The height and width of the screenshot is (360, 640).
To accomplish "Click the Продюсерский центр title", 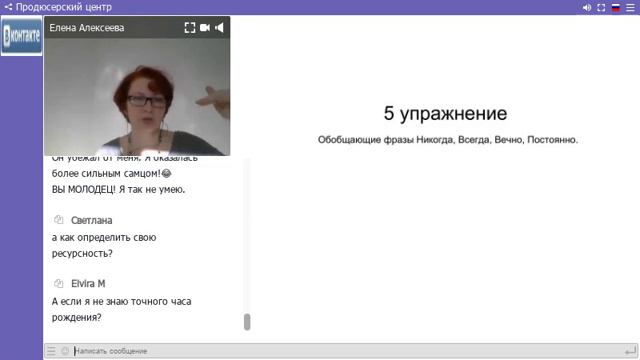I will coord(64,7).
